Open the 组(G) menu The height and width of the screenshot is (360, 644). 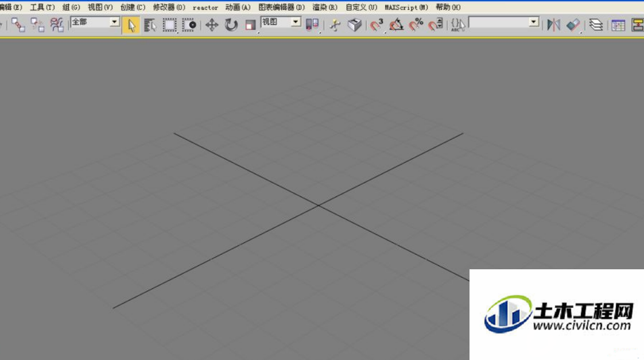click(71, 7)
